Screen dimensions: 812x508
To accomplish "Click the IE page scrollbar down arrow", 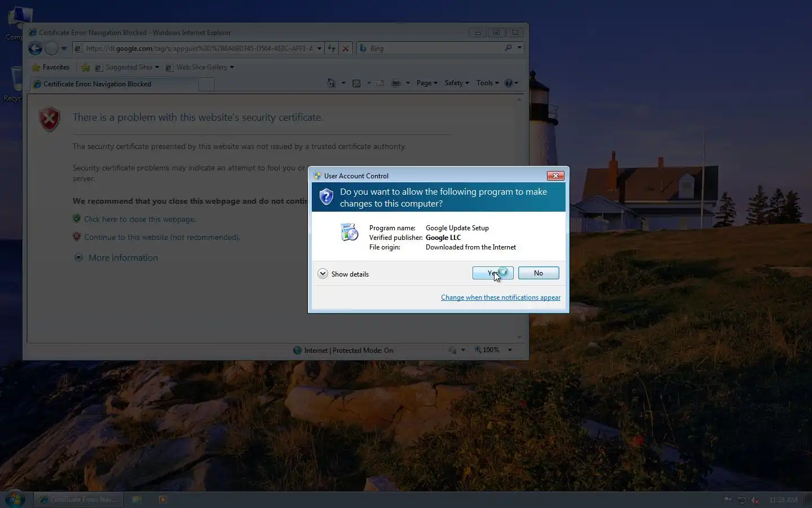I will pos(519,338).
